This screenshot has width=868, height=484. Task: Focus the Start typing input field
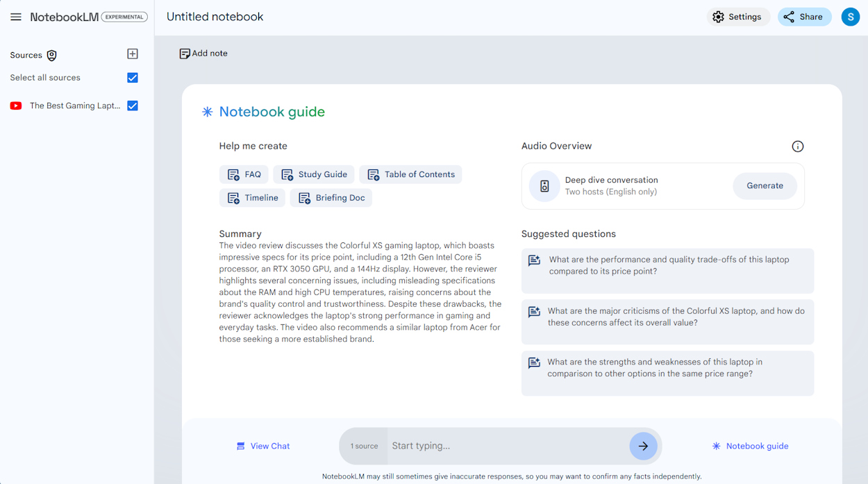pos(507,446)
